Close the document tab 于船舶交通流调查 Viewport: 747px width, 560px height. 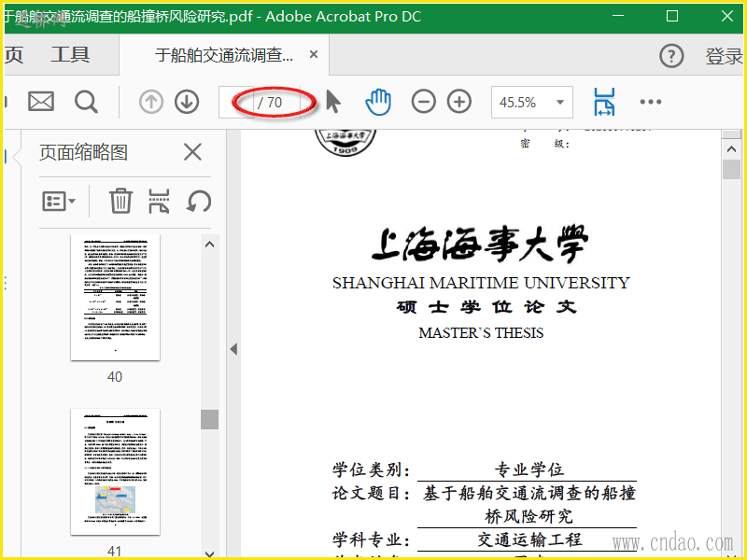pyautogui.click(x=314, y=55)
